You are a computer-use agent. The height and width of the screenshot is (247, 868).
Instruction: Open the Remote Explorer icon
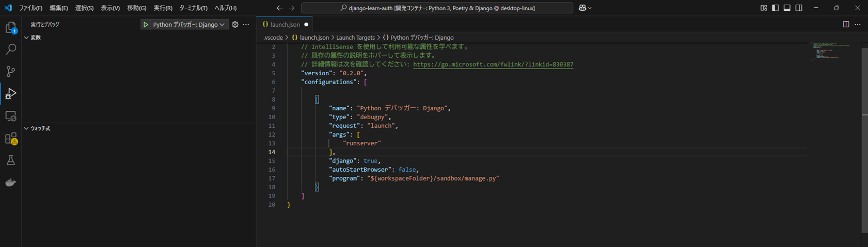point(11,116)
